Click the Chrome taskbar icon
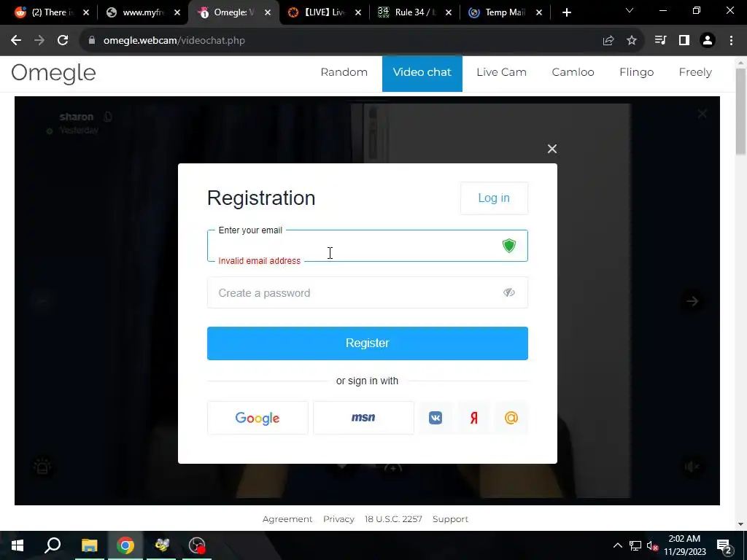Image resolution: width=747 pixels, height=560 pixels. pos(125,545)
